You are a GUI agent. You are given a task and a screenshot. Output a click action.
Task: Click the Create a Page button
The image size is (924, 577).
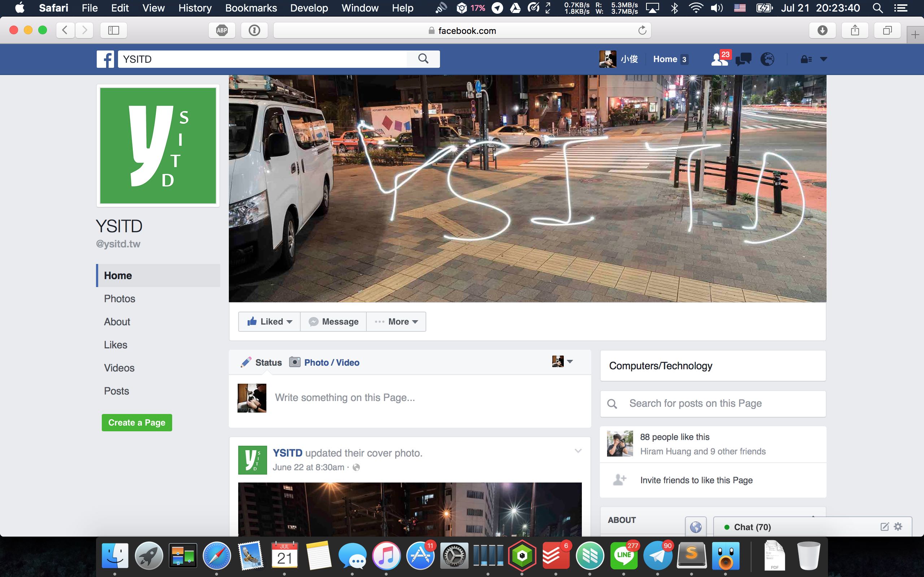(137, 422)
